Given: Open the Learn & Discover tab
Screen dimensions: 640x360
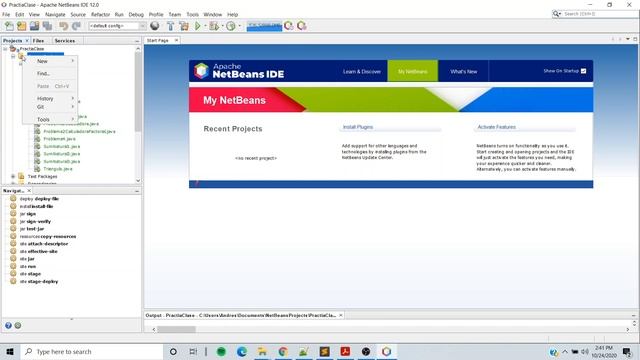Looking at the screenshot, I should [362, 71].
